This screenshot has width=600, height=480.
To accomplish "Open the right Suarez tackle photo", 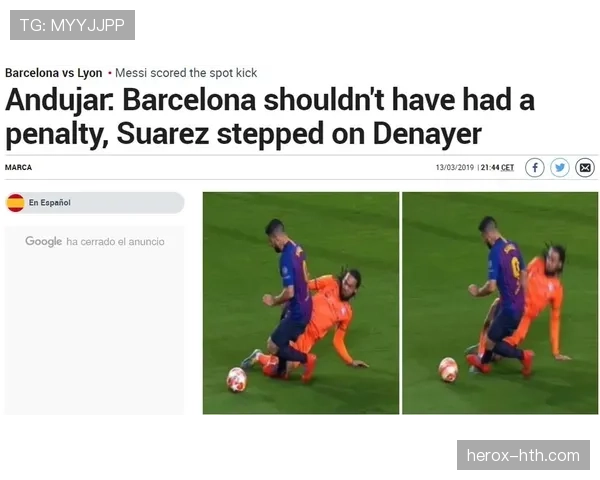I will tap(500, 303).
